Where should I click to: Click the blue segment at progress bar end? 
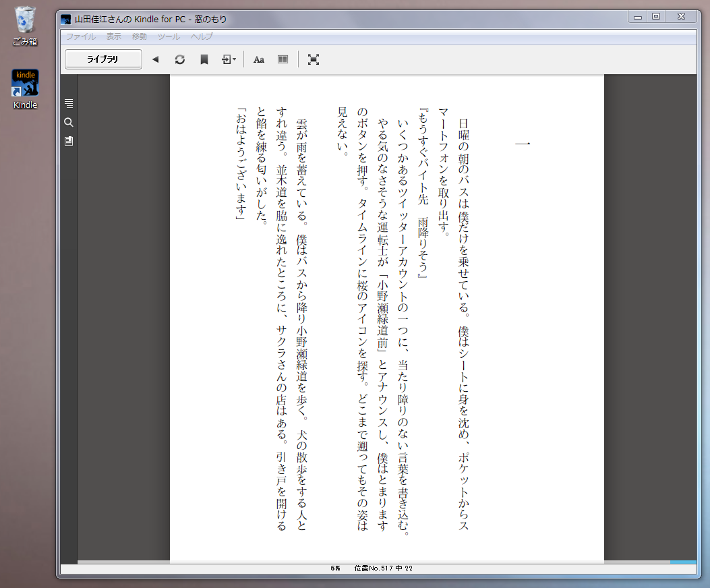click(683, 562)
